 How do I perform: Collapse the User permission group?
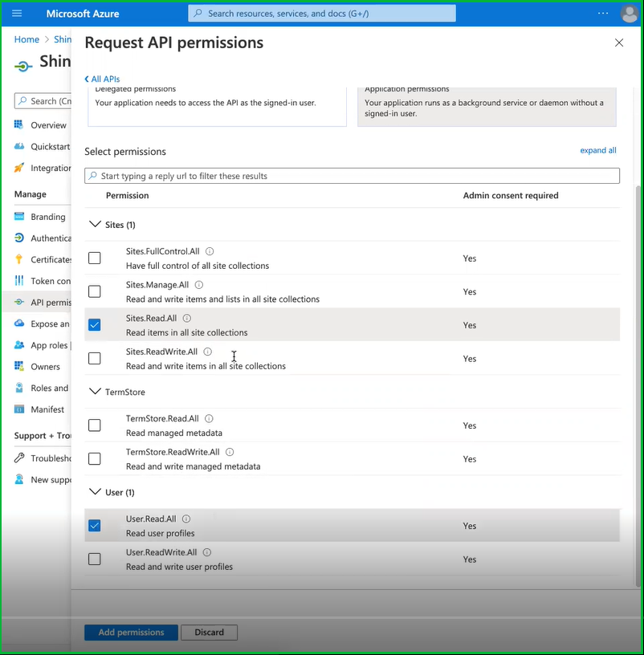(x=96, y=492)
